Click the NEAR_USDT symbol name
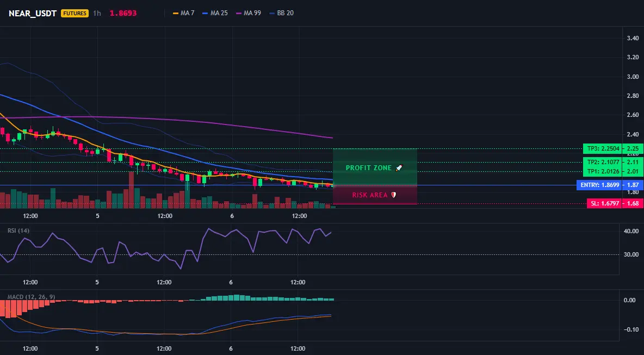 [33, 13]
